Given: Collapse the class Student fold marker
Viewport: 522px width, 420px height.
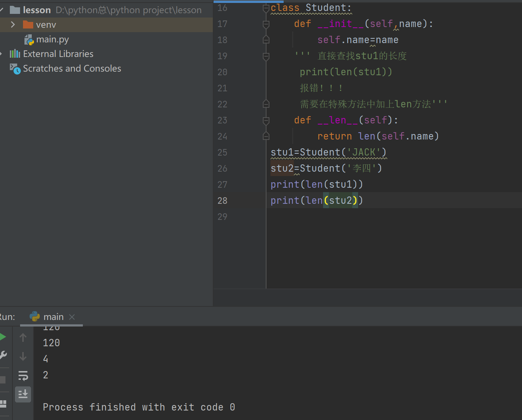Looking at the screenshot, I should (266, 8).
